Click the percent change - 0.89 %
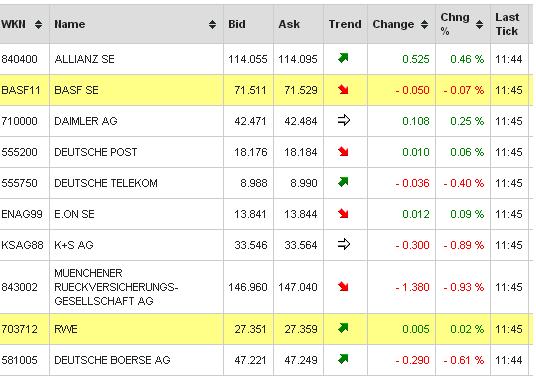The height and width of the screenshot is (379, 536). (464, 245)
